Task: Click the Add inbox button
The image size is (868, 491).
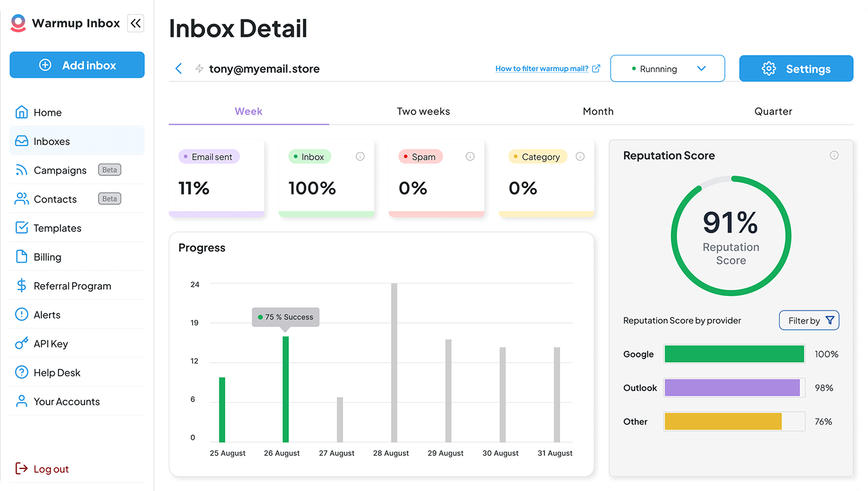Action: [77, 65]
